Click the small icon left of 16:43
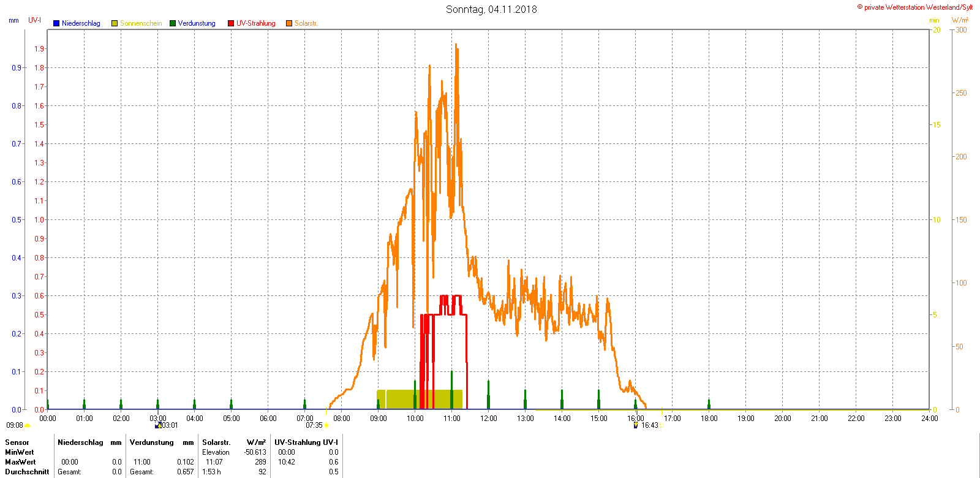Viewport: 980px width, 478px height. 636,425
